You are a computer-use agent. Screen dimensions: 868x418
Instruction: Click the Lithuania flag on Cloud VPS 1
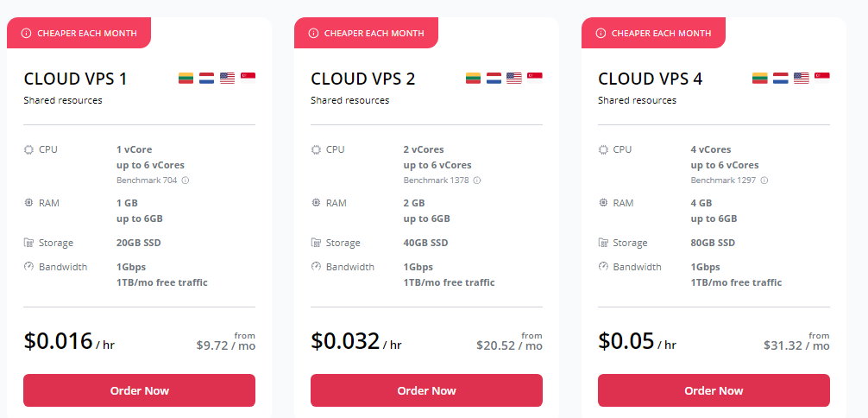click(x=186, y=78)
